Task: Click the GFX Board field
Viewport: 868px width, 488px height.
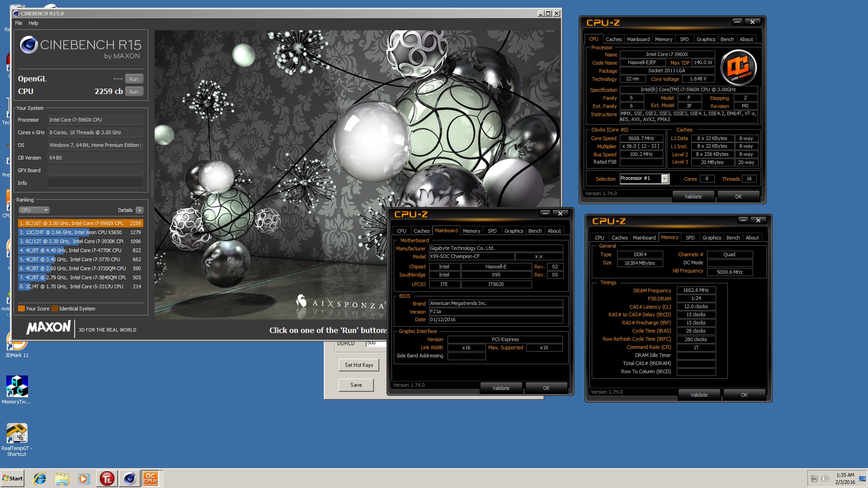Action: (x=95, y=170)
